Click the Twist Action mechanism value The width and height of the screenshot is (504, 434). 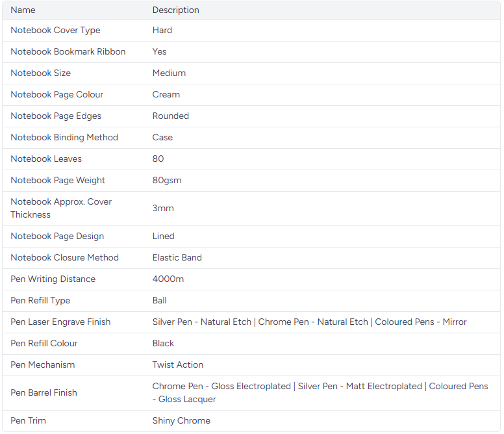click(178, 365)
